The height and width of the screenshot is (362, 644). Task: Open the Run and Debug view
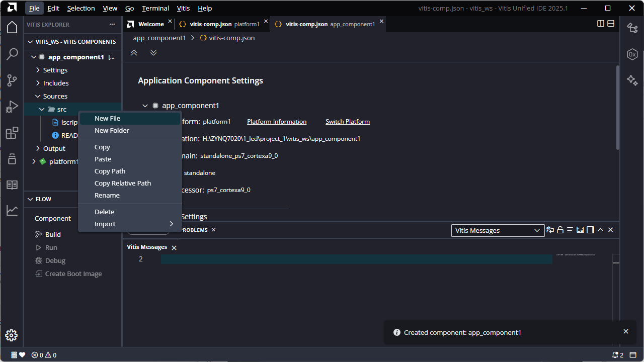tap(12, 107)
